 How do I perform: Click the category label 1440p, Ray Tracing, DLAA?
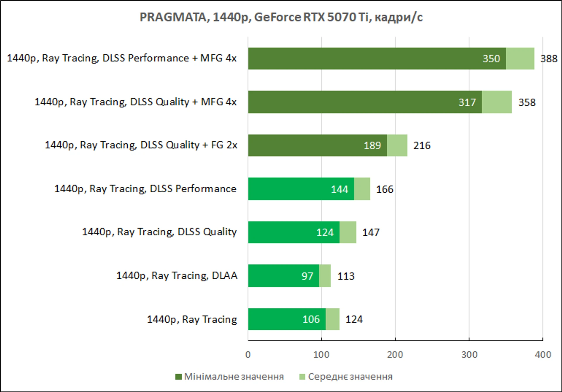tap(177, 276)
